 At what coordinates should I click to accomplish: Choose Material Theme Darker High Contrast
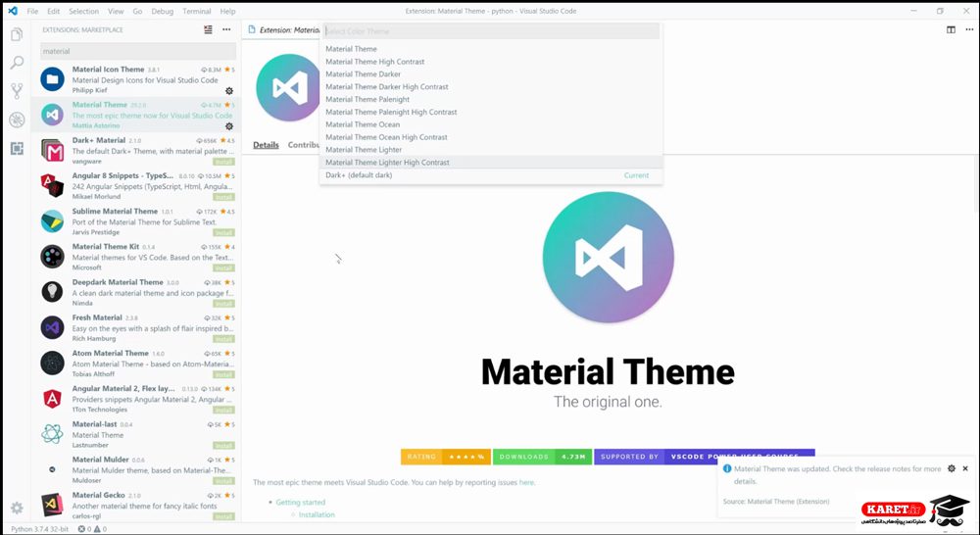pyautogui.click(x=491, y=87)
